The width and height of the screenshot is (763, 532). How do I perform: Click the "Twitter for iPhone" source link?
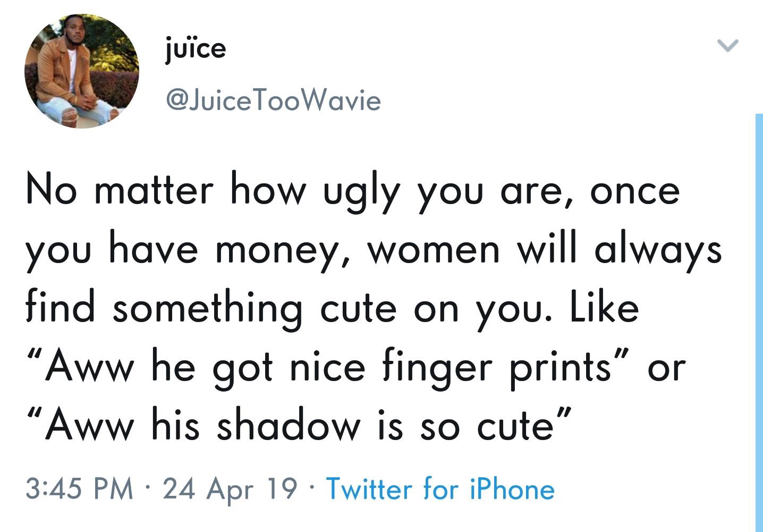pyautogui.click(x=440, y=488)
